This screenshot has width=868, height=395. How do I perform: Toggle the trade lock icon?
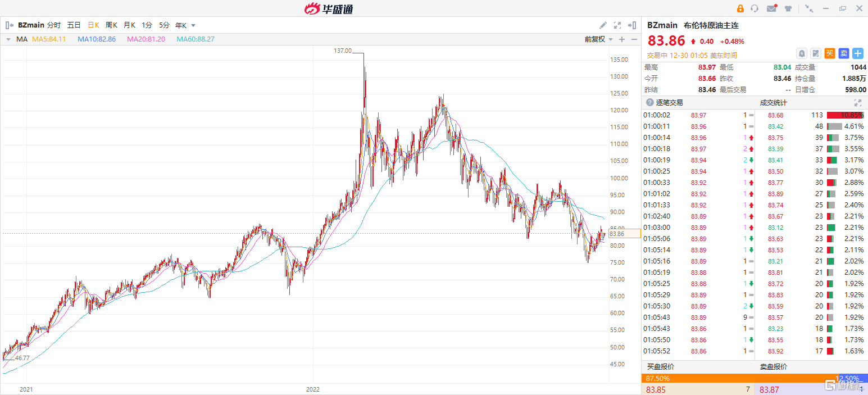[x=740, y=8]
